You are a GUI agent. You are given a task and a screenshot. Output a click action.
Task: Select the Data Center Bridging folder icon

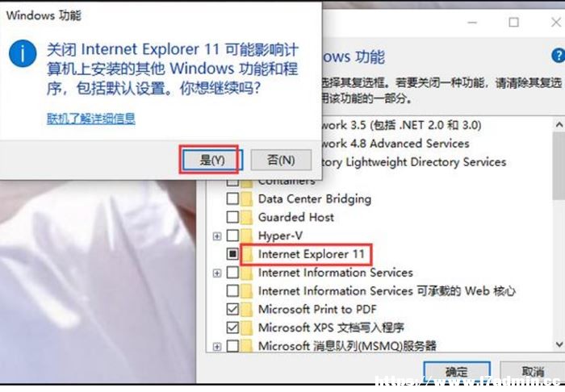(247, 198)
